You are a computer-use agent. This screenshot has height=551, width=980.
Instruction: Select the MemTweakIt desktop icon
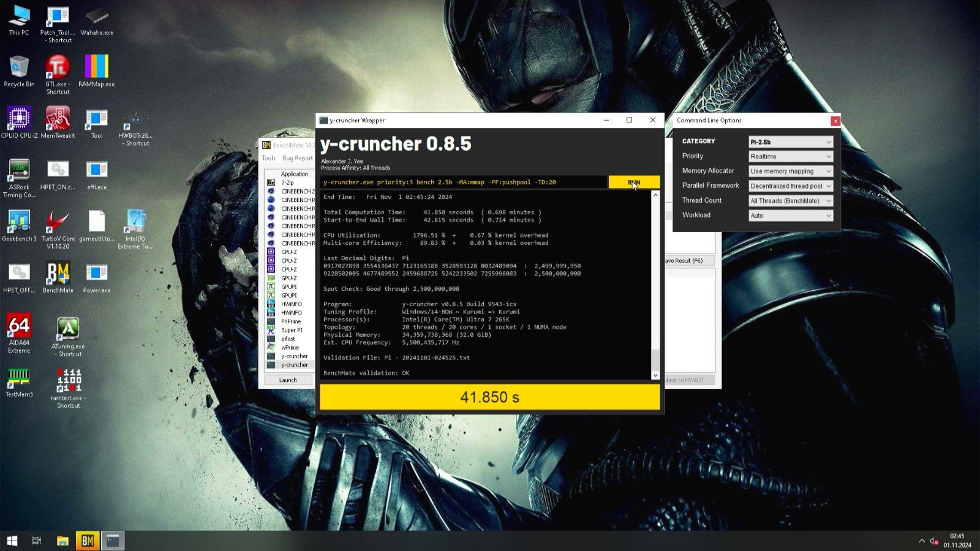[58, 123]
